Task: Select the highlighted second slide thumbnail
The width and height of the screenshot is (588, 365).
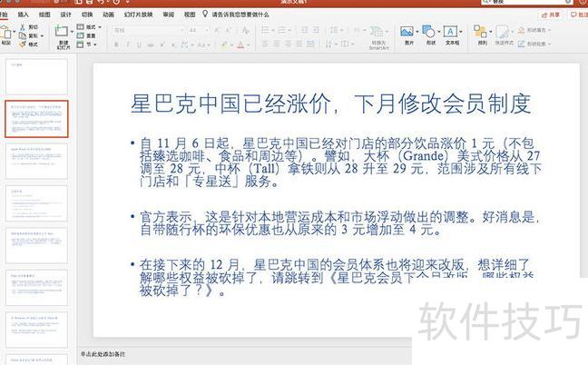Action: (36, 119)
